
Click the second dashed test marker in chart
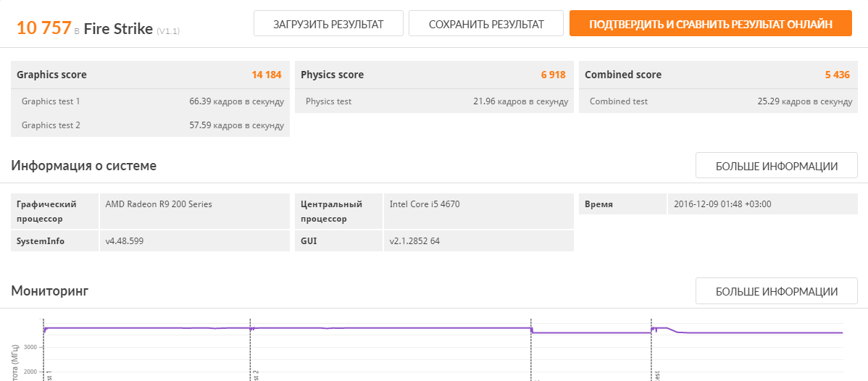pyautogui.click(x=250, y=348)
